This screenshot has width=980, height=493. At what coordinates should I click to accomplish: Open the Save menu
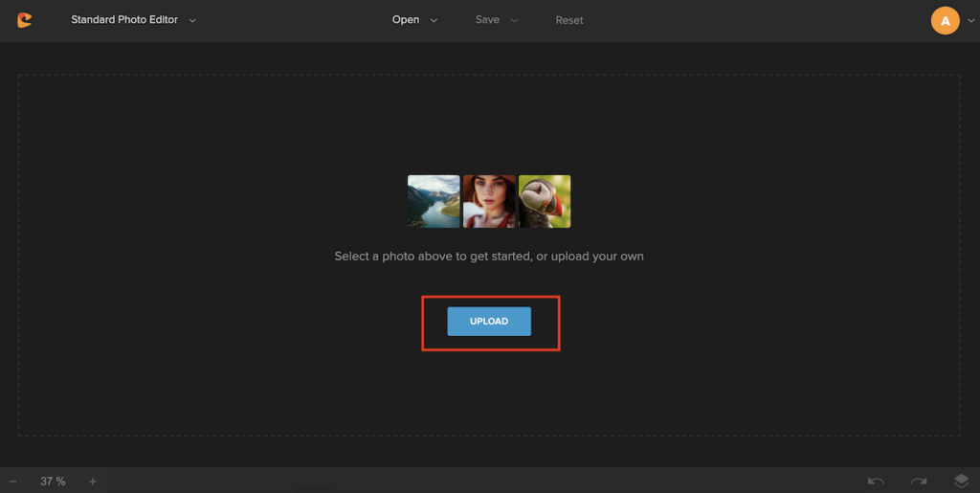(487, 20)
